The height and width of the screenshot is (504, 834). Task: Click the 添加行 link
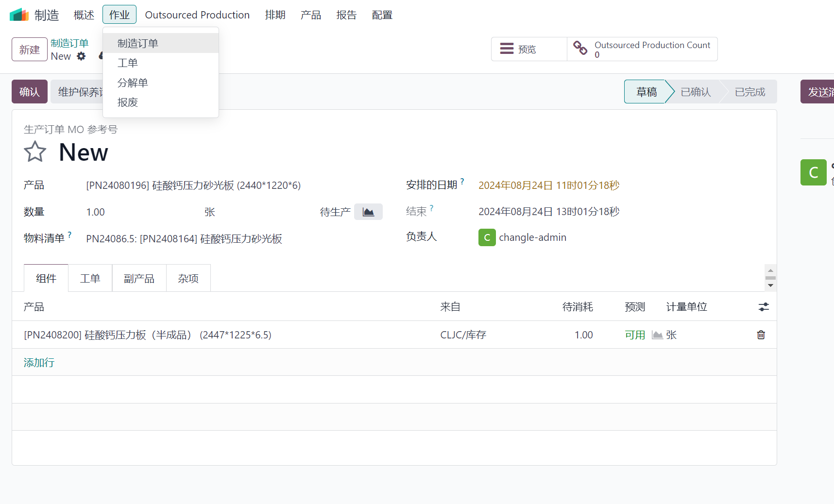[x=39, y=363]
